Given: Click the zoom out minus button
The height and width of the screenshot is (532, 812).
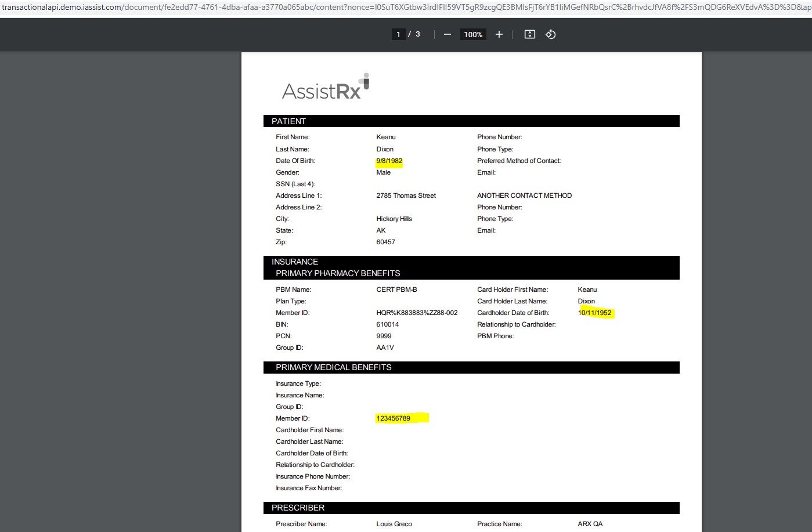Looking at the screenshot, I should pos(447,35).
